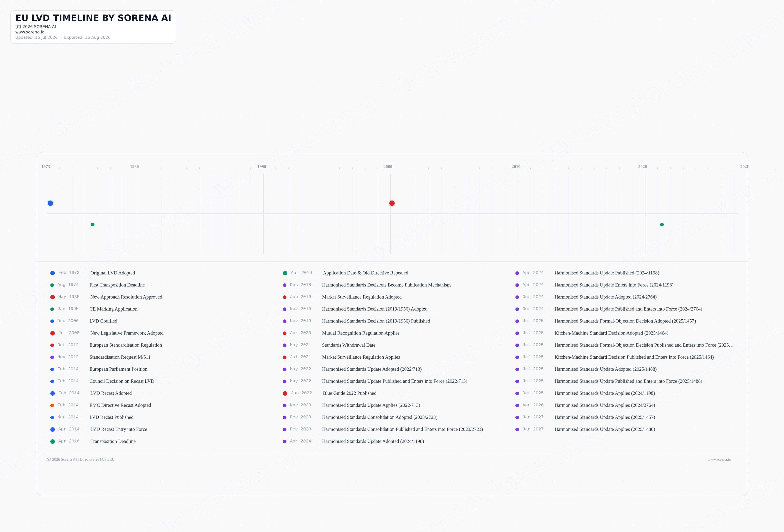The image size is (784, 532).
Task: Click the "2020" year label on the axis
Action: point(643,167)
